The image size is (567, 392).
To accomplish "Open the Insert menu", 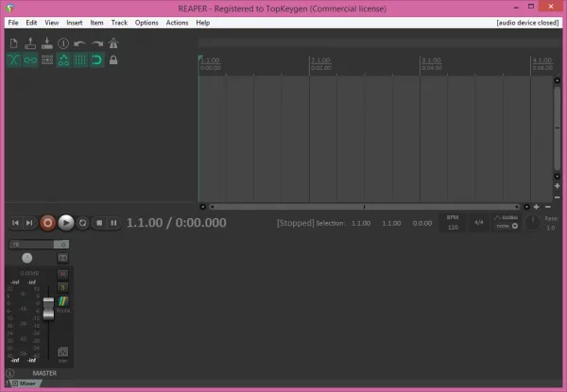I will coord(74,23).
